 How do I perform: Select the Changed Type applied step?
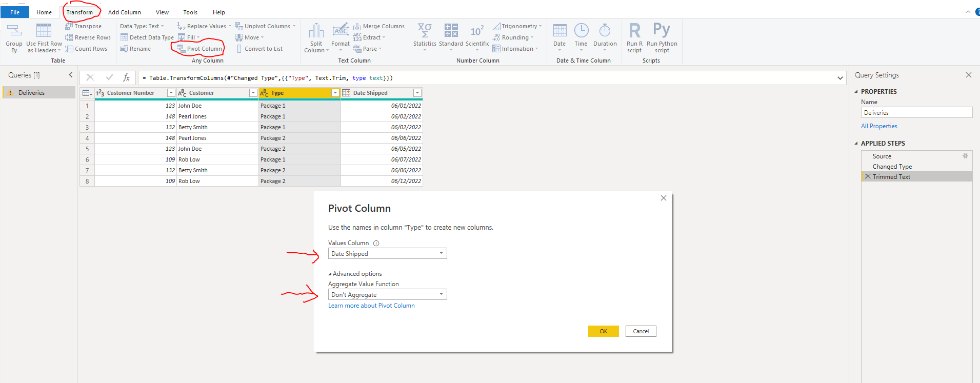click(x=892, y=167)
